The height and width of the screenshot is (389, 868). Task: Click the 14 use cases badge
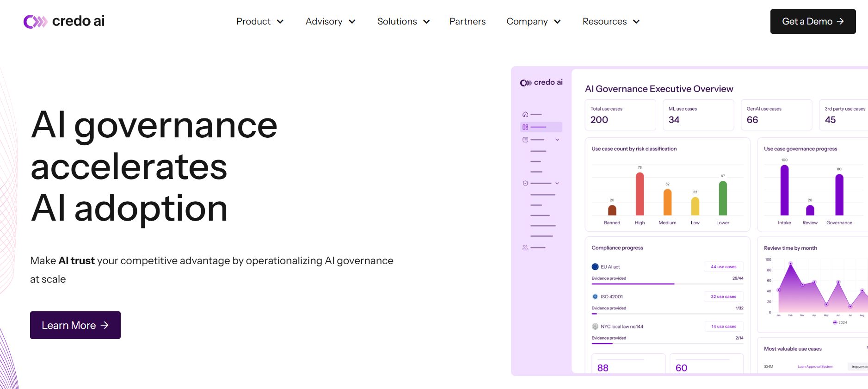724,327
